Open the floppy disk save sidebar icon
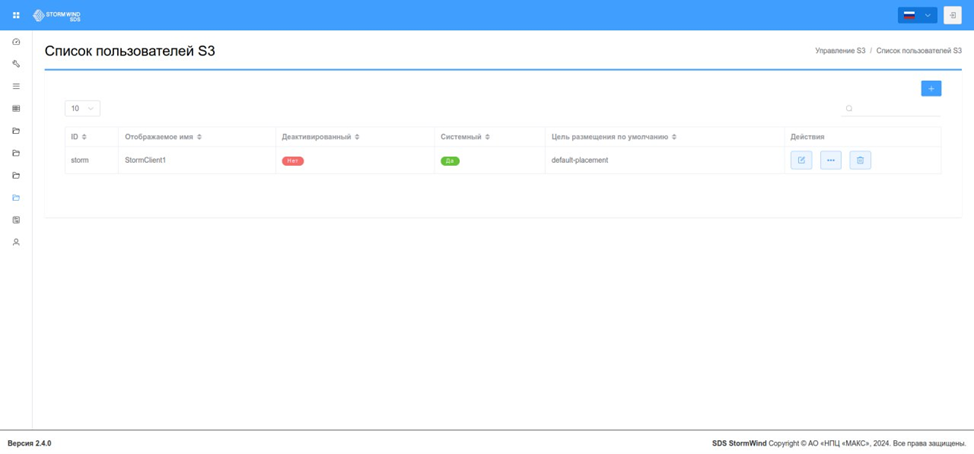Image resolution: width=974 pixels, height=454 pixels. [x=16, y=220]
